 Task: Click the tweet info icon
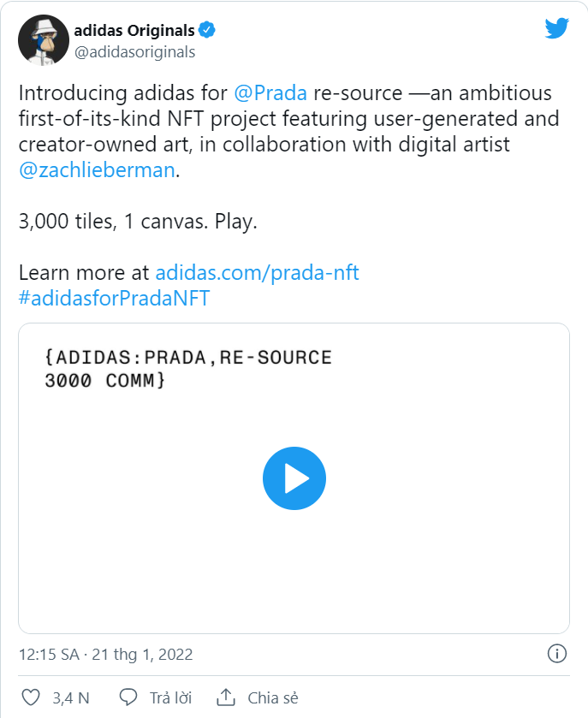tap(556, 654)
